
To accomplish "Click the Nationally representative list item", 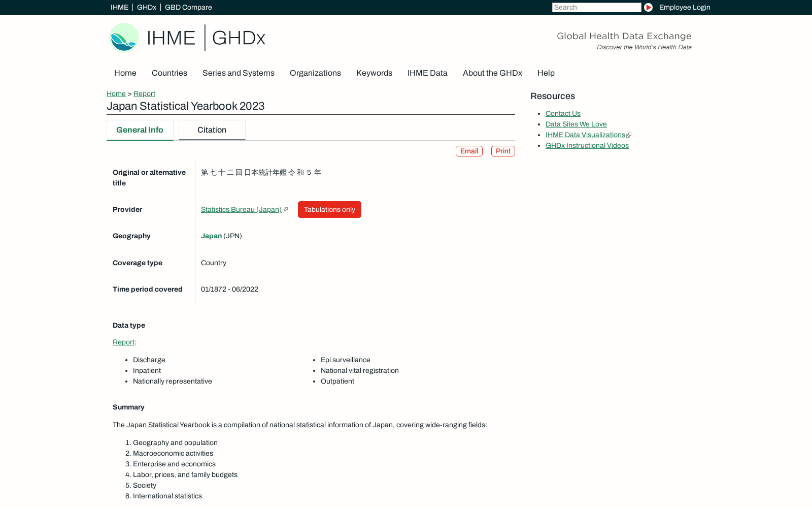I will pyautogui.click(x=173, y=382).
